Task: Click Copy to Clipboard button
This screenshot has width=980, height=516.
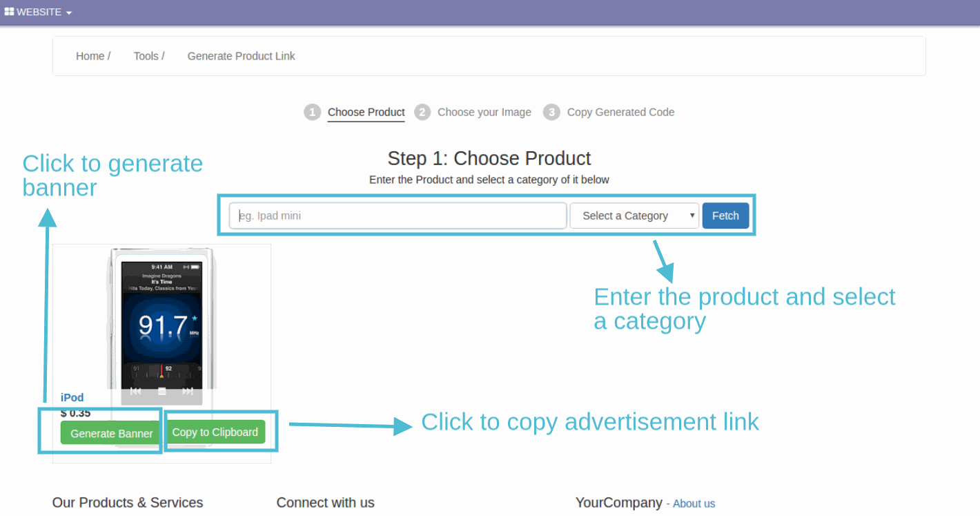Action: (x=215, y=432)
